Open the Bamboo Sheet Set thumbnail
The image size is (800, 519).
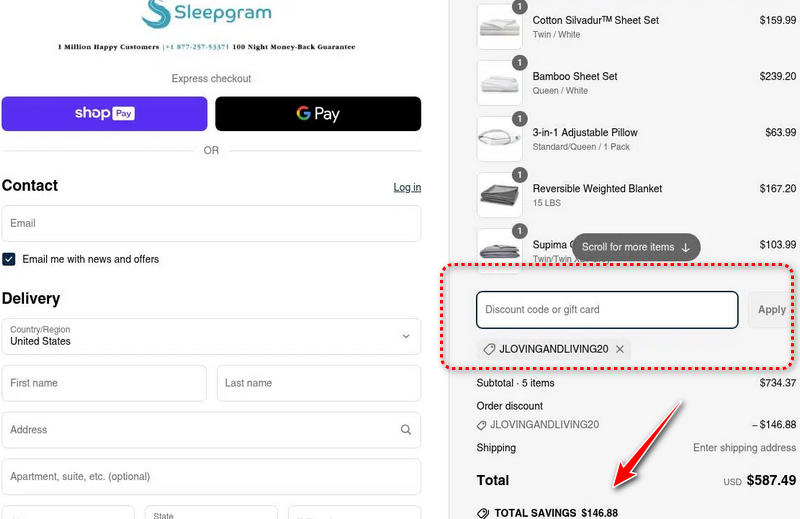point(500,82)
